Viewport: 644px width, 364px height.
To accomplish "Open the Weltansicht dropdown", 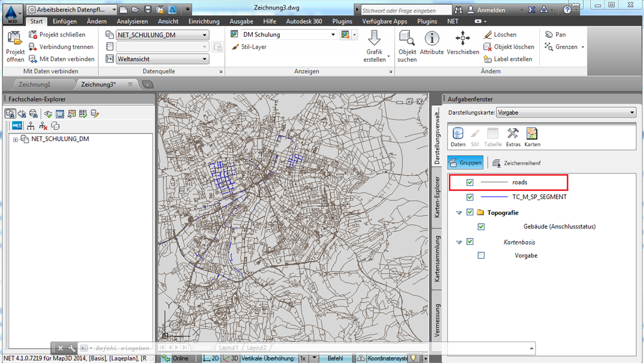I will (x=162, y=59).
